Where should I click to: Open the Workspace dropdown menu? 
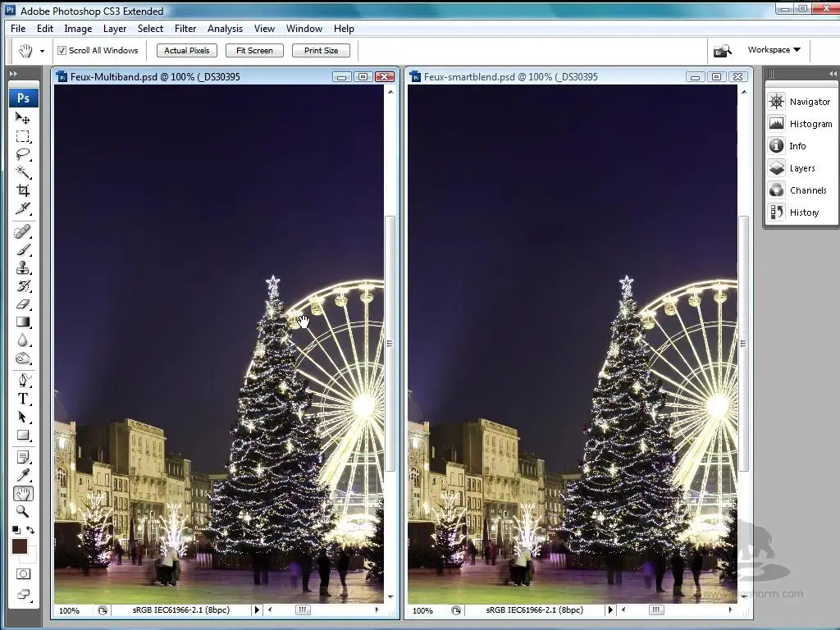click(773, 50)
